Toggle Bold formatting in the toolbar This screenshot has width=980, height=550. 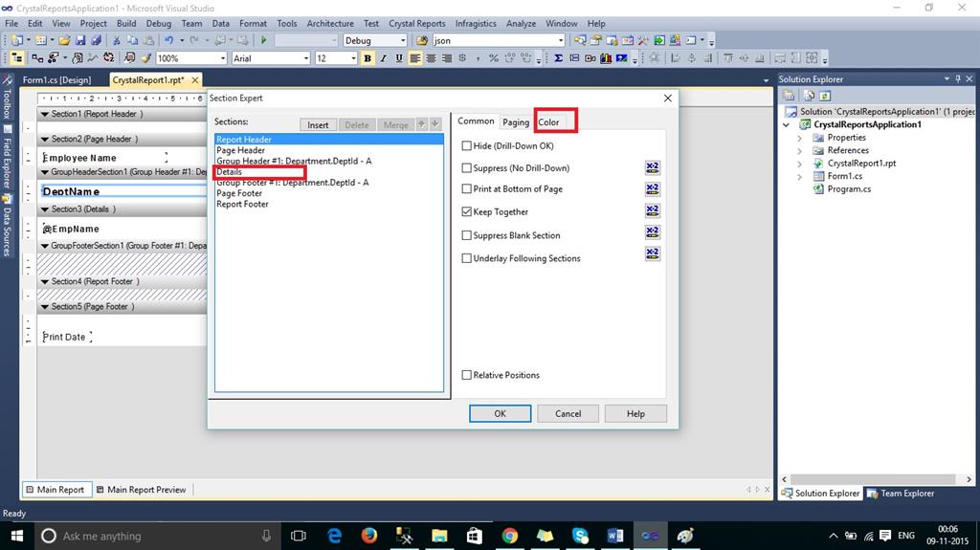pos(367,58)
